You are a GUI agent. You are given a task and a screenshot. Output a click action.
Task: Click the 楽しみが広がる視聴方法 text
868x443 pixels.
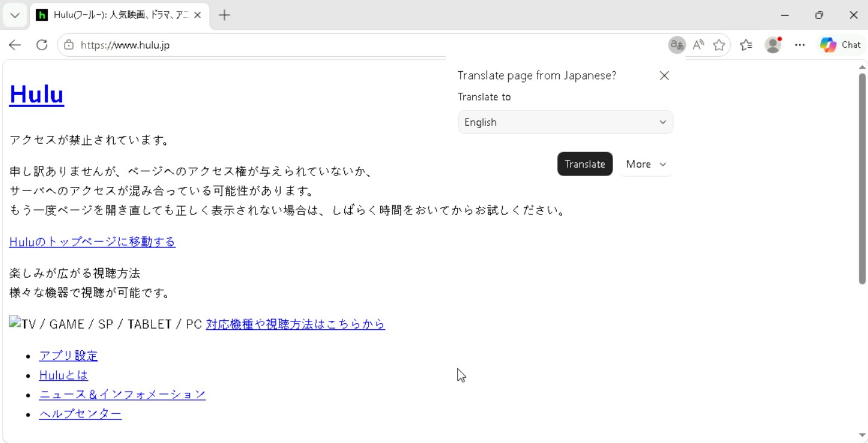point(75,273)
